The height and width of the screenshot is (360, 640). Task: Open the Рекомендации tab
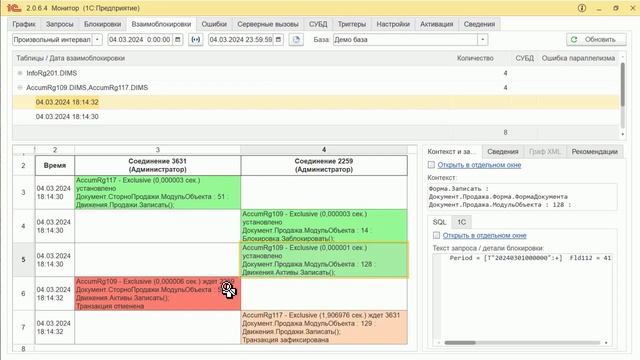594,151
